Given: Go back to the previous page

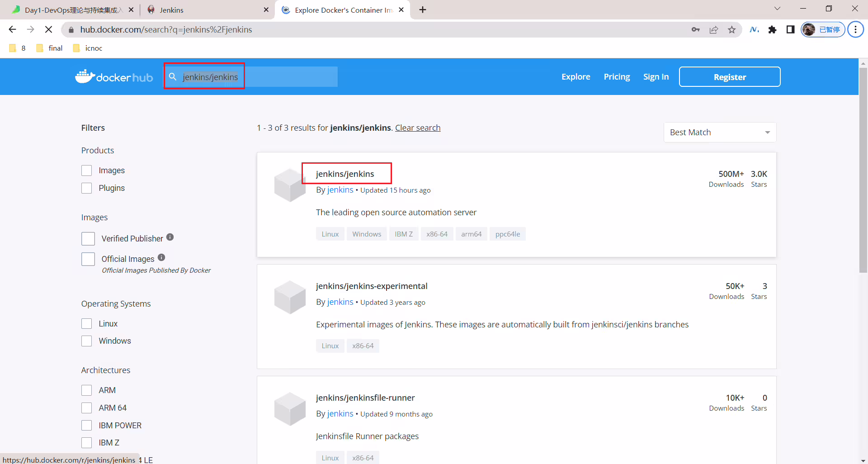Looking at the screenshot, I should [12, 29].
